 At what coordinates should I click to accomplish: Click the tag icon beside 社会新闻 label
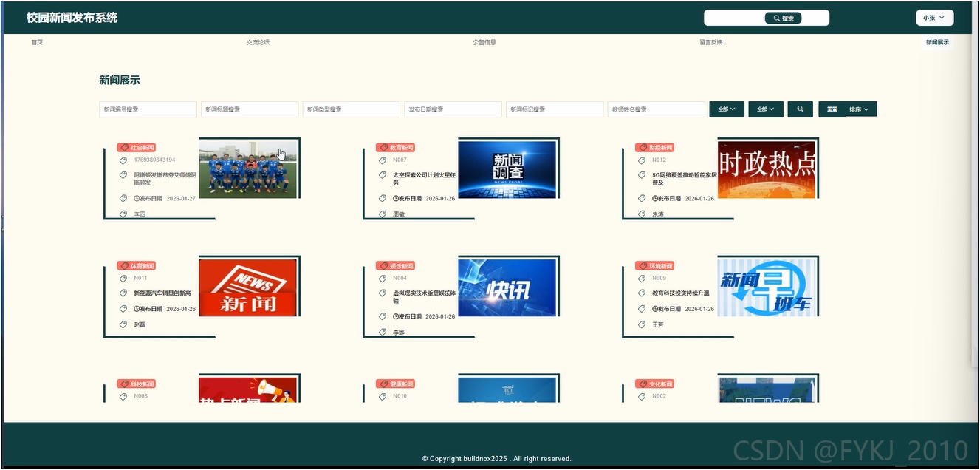(123, 148)
